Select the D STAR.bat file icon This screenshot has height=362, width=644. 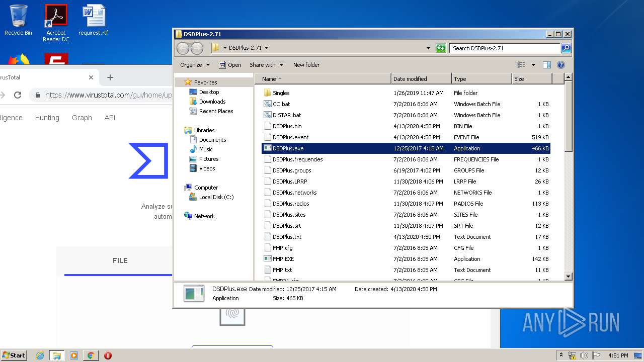coord(268,115)
